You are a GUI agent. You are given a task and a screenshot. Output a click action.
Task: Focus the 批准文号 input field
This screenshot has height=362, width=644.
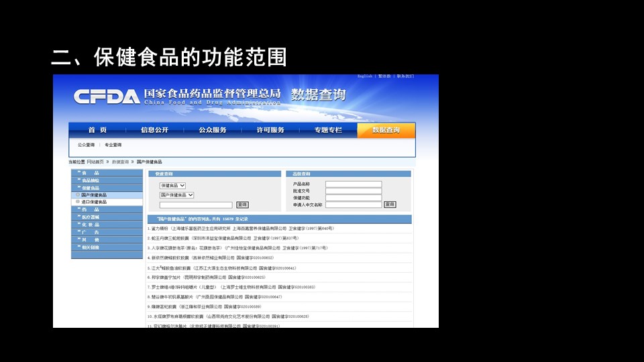(354, 191)
